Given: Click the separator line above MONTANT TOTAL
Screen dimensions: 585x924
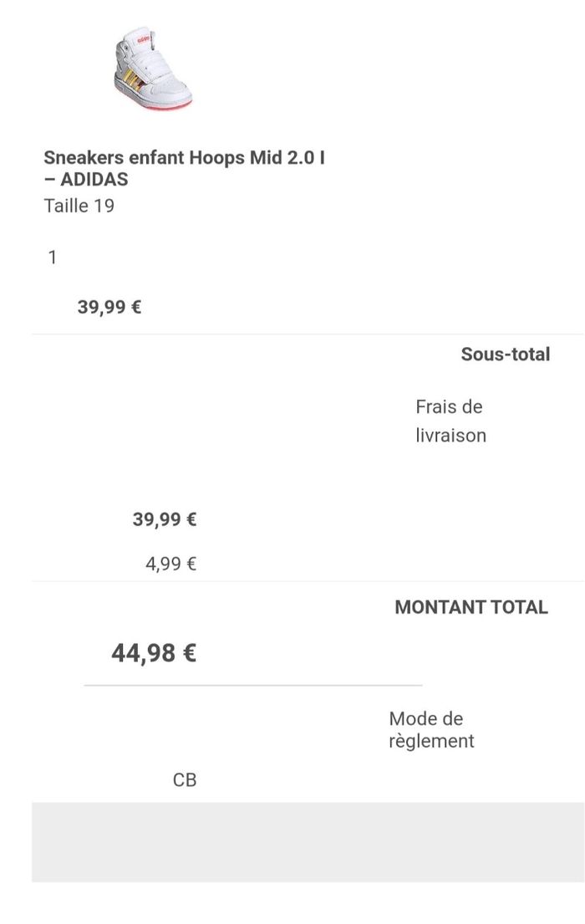Looking at the screenshot, I should point(308,581).
